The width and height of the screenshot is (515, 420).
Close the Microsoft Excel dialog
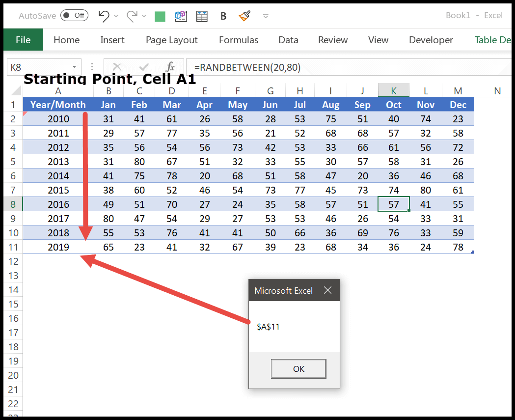point(327,290)
